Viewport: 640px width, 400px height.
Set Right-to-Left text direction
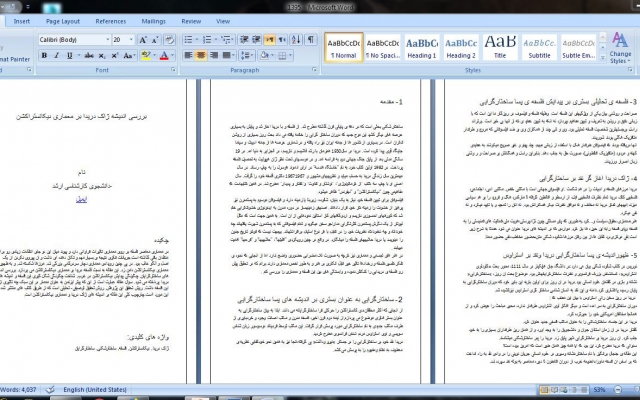pyautogui.click(x=282, y=40)
